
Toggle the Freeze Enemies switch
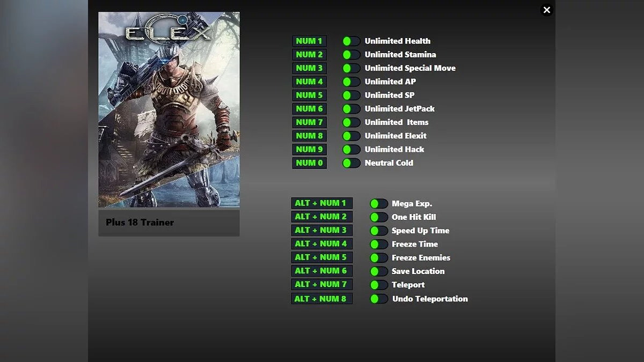378,258
